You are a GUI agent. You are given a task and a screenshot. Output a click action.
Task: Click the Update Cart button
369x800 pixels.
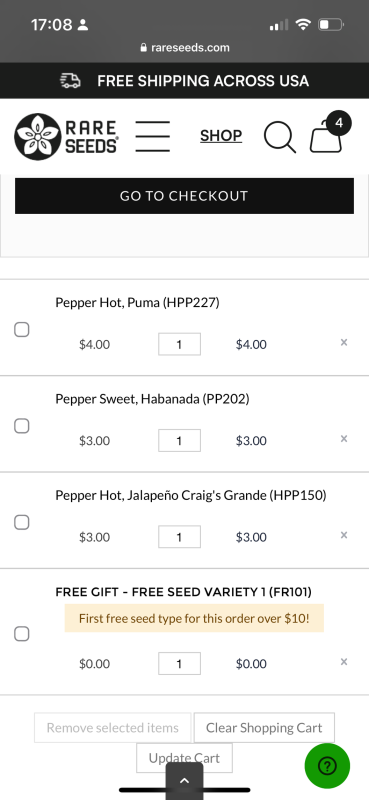[184, 758]
